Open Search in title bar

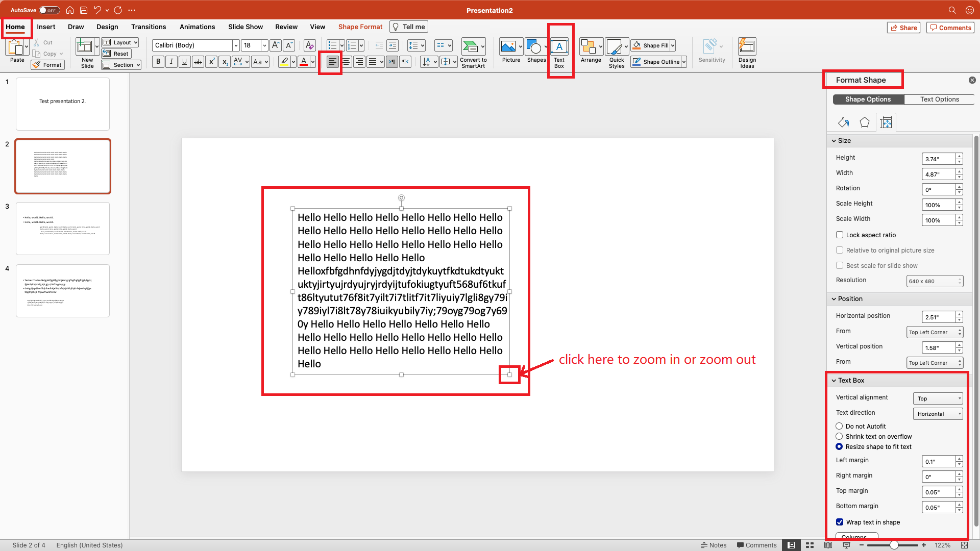[952, 10]
